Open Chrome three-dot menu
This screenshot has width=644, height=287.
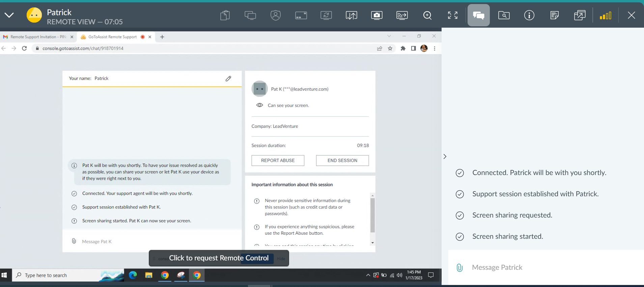pos(435,48)
